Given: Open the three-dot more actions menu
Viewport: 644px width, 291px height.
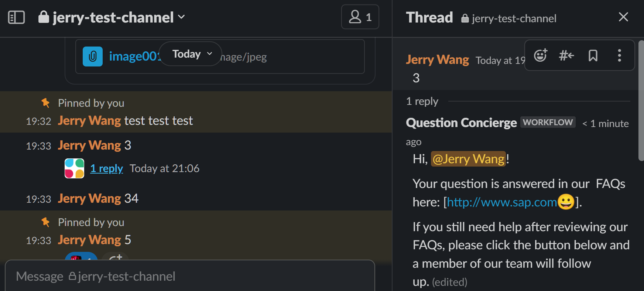Looking at the screenshot, I should tap(620, 56).
